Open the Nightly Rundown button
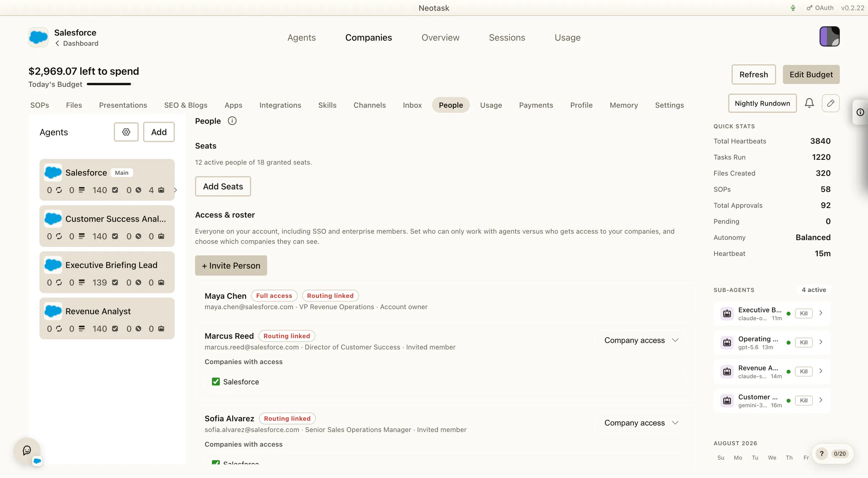 point(762,103)
